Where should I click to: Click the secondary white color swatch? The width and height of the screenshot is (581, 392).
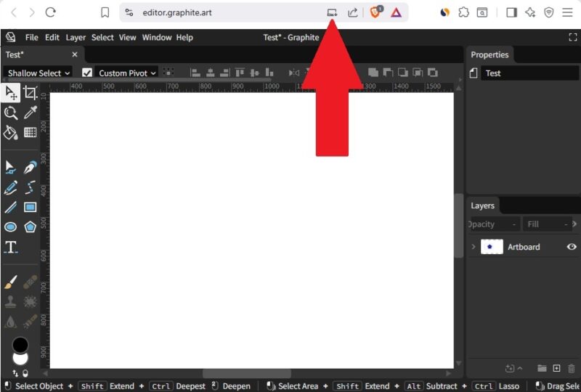click(20, 359)
